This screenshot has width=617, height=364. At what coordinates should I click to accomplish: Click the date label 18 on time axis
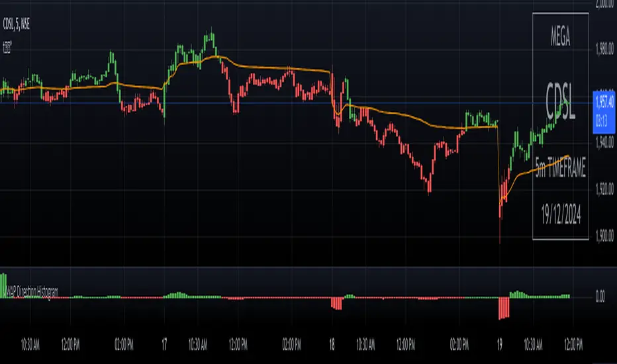click(x=332, y=345)
